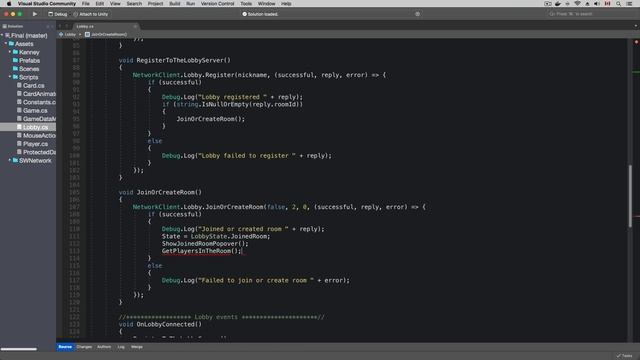Click the solution pad horizontal scrollbar
640x360 pixels.
[19, 349]
